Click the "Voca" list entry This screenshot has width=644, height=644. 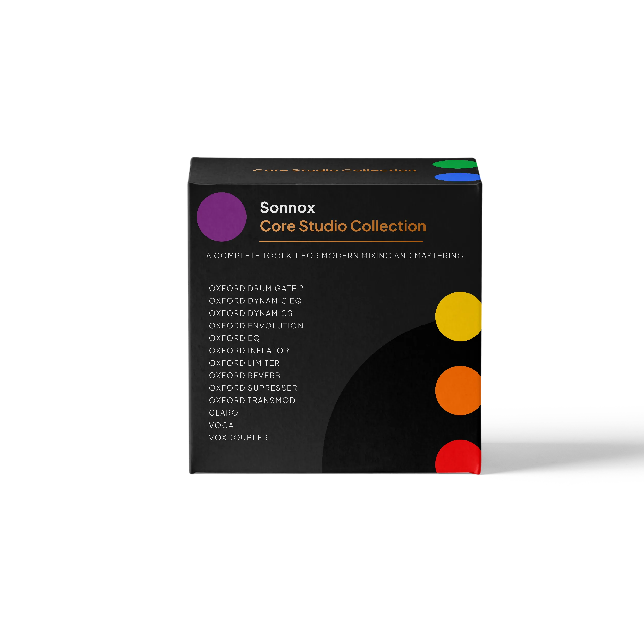click(x=221, y=425)
